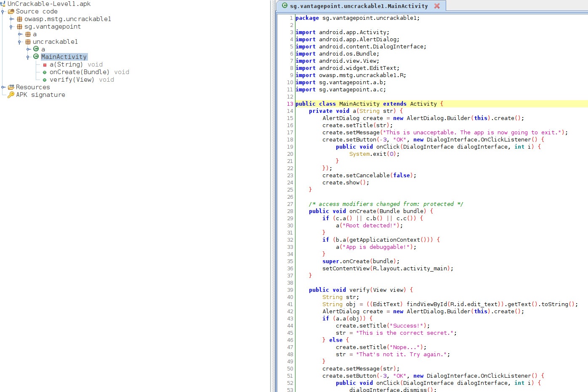Select the uncrackable1 tree label
Screen dimensions: 588x392
[55, 42]
